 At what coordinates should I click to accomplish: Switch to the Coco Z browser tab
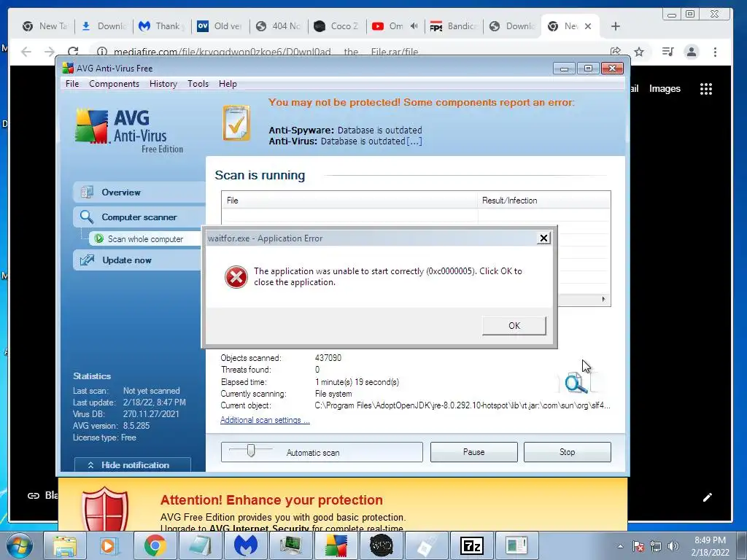tap(337, 26)
